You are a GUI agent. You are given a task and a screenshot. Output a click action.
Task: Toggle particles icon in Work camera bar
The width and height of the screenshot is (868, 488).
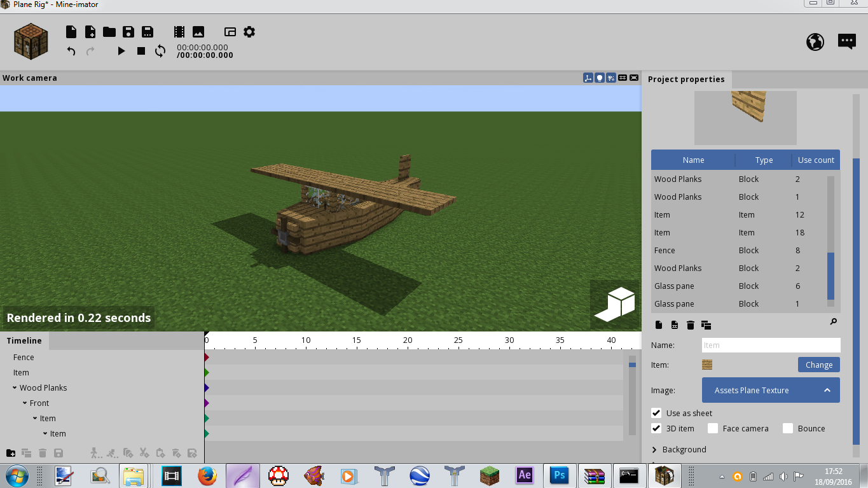(x=611, y=78)
